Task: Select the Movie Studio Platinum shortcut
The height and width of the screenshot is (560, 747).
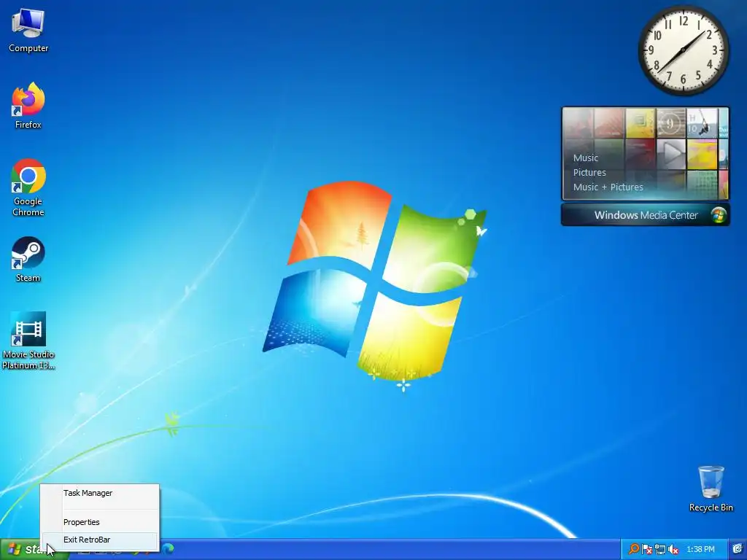Action: (28, 341)
